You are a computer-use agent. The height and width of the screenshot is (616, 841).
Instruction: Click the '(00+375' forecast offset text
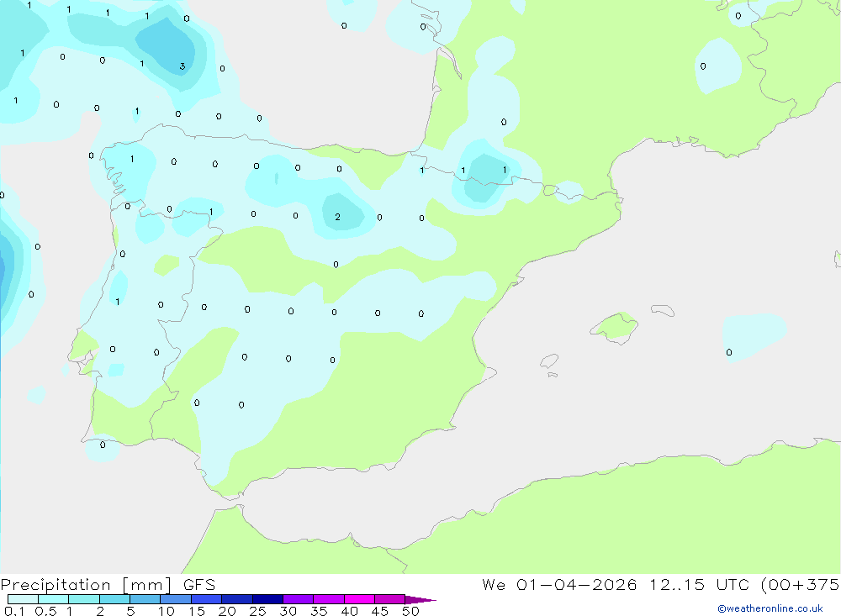pyautogui.click(x=801, y=584)
